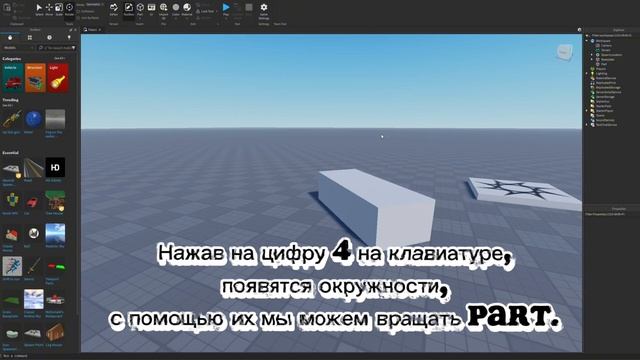Open the red Light category tile
640x360 pixels.
click(x=58, y=78)
